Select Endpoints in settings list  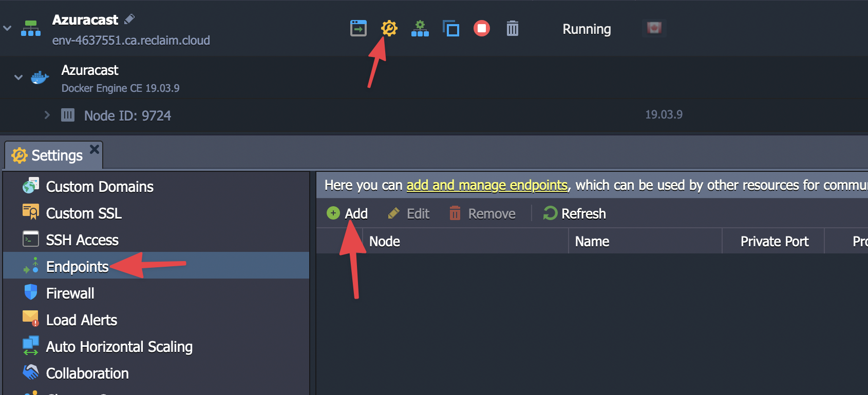(x=156, y=266)
